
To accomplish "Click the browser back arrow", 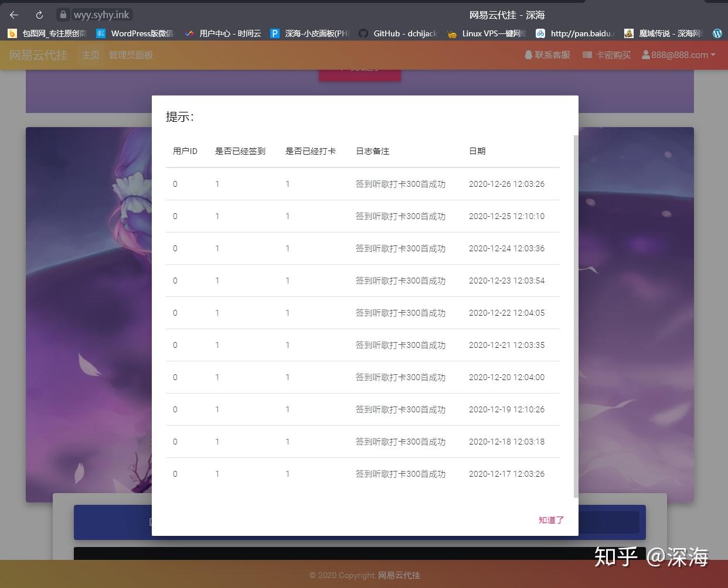I will tap(14, 15).
